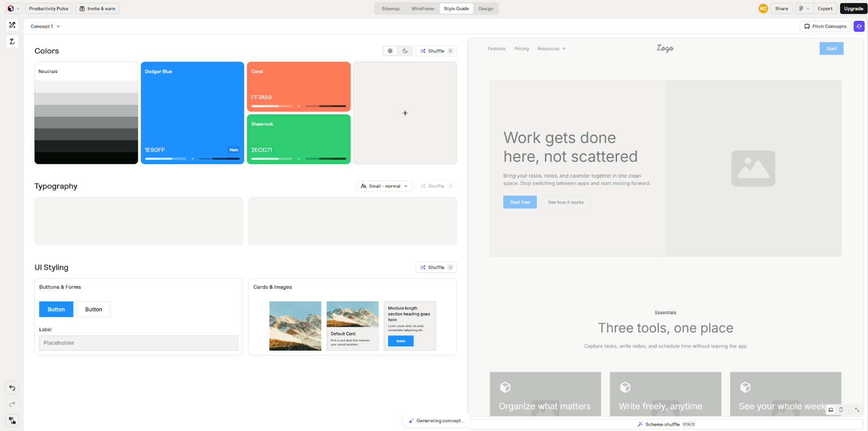
Task: Shuffle the color scheme
Action: tap(436, 51)
